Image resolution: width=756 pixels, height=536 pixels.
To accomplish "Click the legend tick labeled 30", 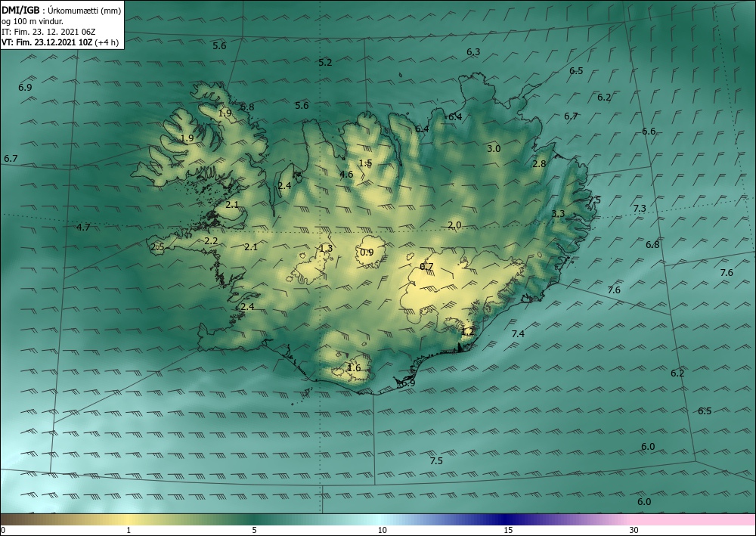I will pos(634,530).
